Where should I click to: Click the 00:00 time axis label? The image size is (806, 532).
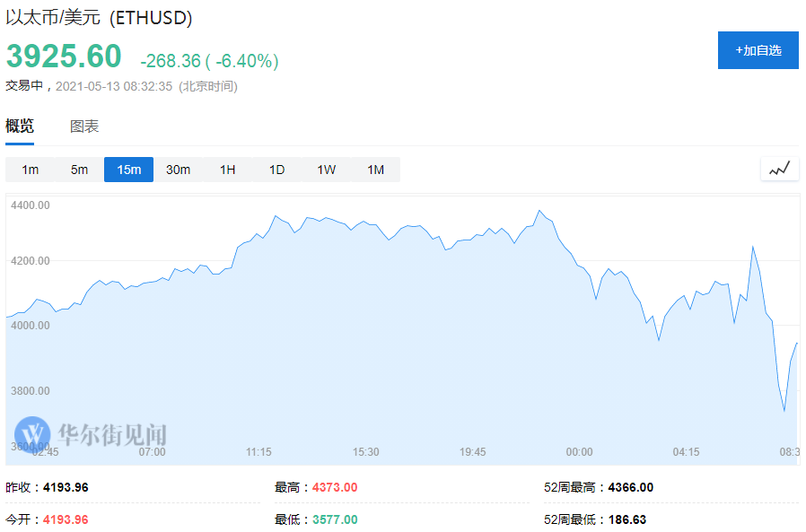coord(579,451)
